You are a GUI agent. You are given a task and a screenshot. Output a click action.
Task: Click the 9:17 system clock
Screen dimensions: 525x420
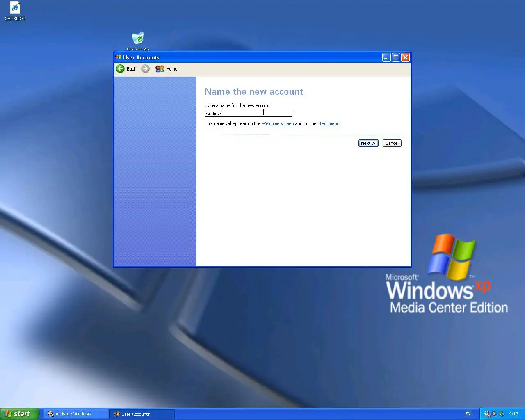pyautogui.click(x=514, y=414)
